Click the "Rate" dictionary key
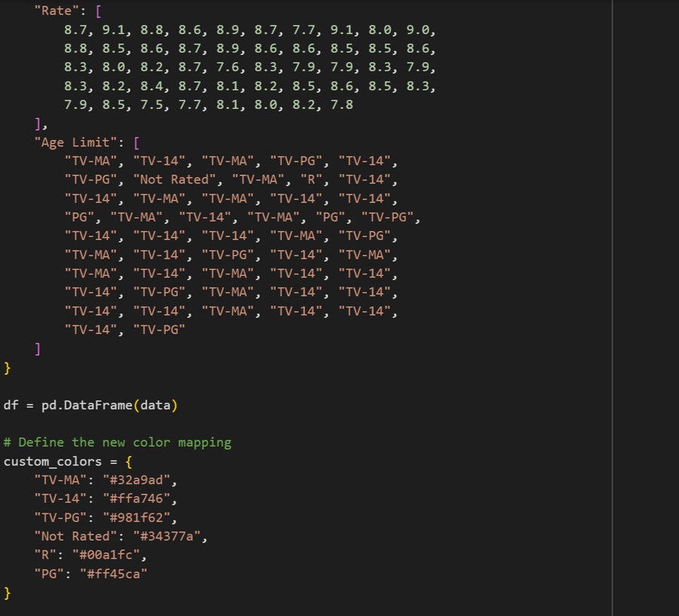The height and width of the screenshot is (616, 679). coord(57,11)
